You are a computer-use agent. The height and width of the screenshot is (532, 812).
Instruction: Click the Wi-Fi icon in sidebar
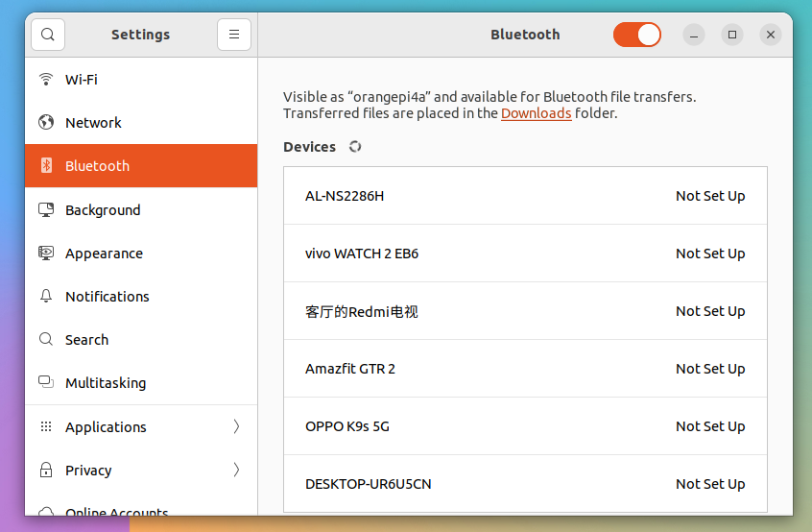point(46,80)
